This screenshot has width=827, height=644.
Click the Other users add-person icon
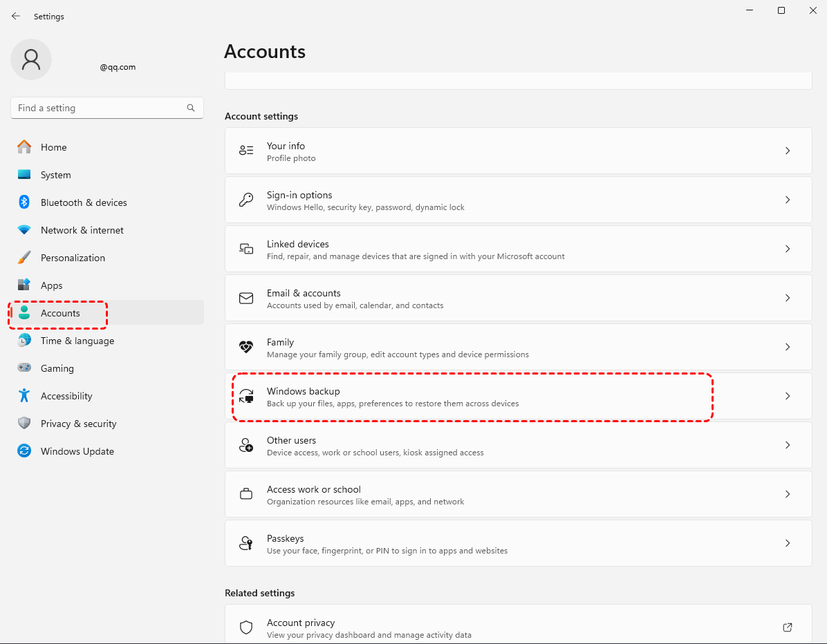[246, 445]
